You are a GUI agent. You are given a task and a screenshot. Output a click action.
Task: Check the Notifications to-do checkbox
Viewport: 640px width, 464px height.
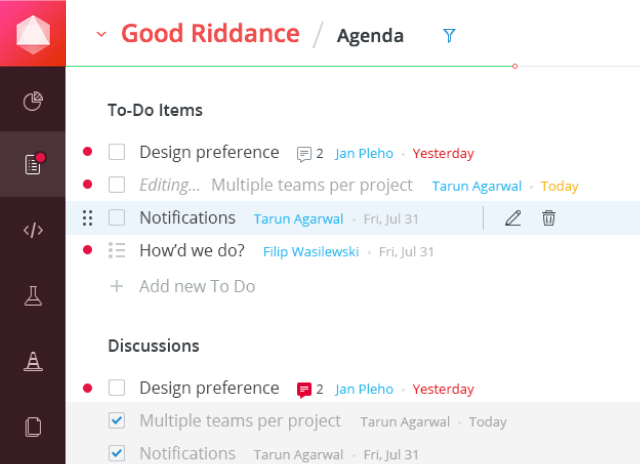117,218
